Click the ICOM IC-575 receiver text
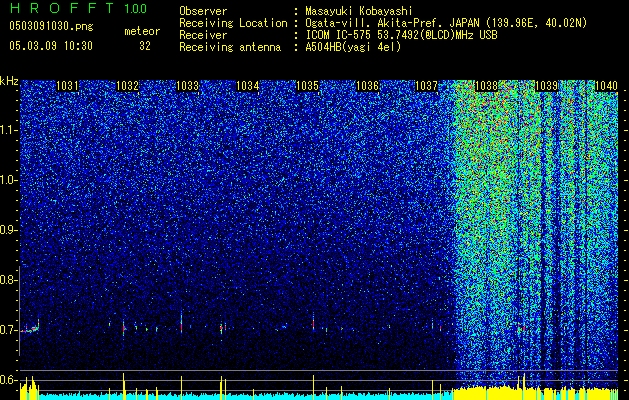Image resolution: width=629 pixels, height=400 pixels. (x=401, y=35)
